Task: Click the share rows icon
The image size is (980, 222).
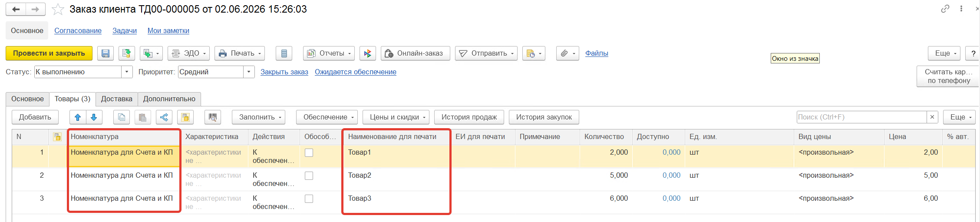Action: coord(164,117)
